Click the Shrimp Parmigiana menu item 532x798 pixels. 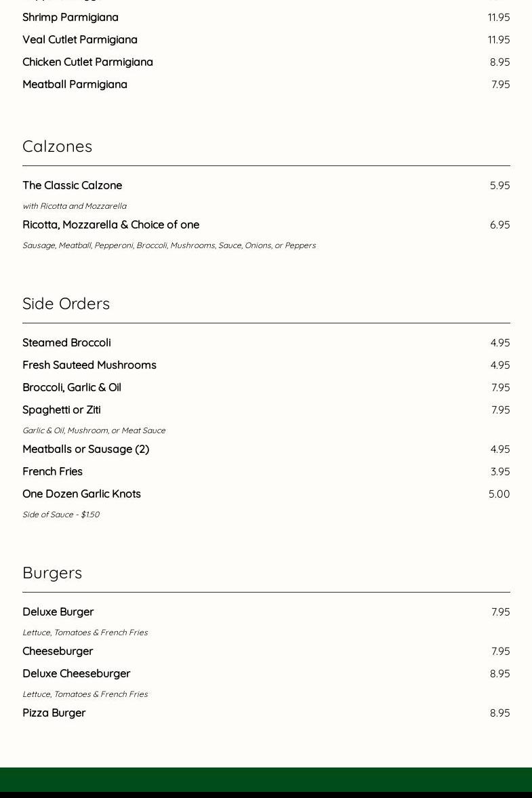click(70, 17)
